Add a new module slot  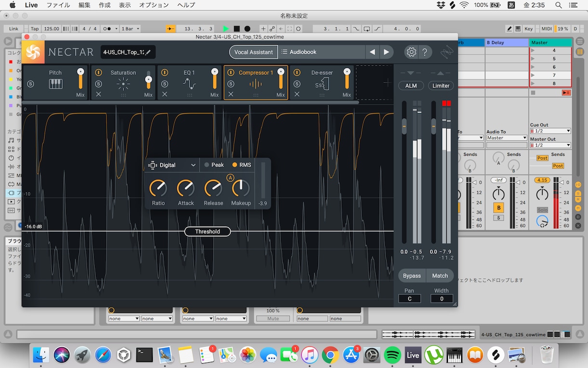tap(387, 83)
